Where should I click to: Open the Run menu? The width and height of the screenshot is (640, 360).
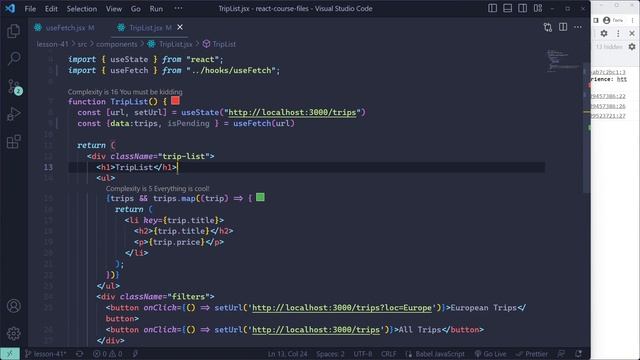[x=156, y=9]
